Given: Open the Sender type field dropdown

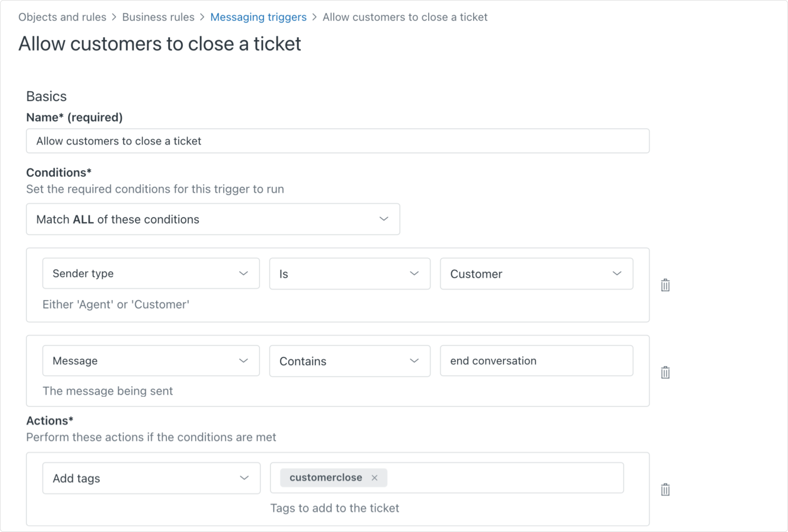Looking at the screenshot, I should pos(151,274).
